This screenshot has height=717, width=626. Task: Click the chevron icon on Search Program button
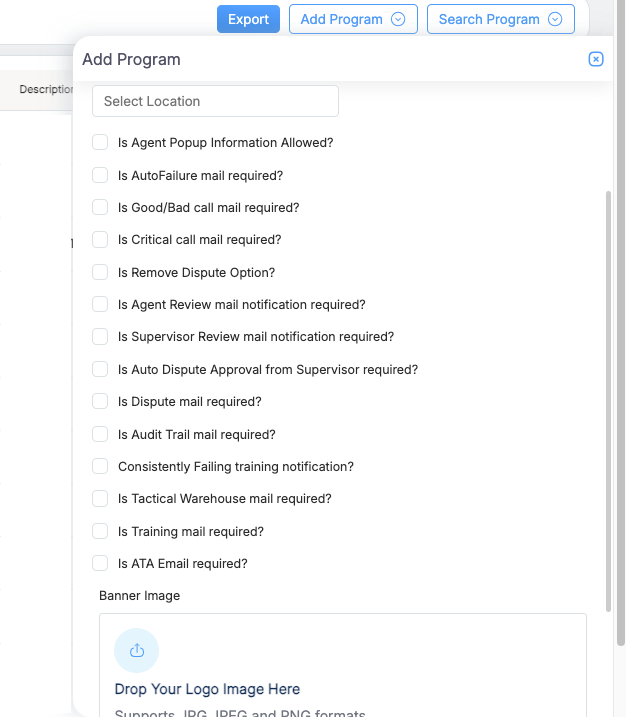click(x=555, y=19)
